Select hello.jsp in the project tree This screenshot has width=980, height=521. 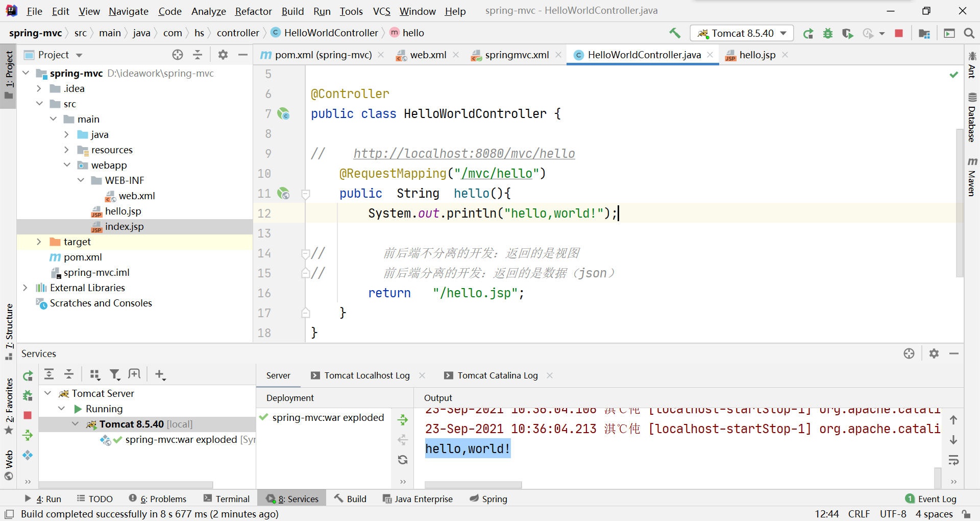123,211
